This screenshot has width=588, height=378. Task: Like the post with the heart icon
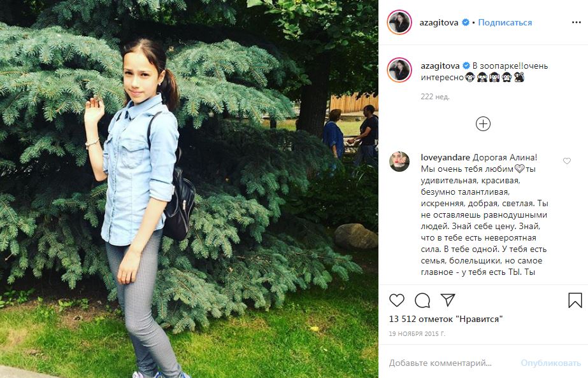tap(397, 300)
